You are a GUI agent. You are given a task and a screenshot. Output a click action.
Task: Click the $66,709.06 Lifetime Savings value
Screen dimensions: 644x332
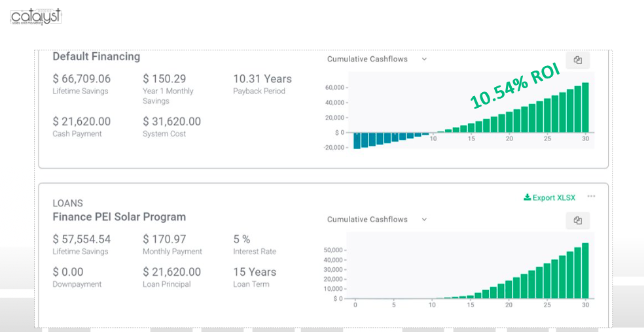(82, 79)
